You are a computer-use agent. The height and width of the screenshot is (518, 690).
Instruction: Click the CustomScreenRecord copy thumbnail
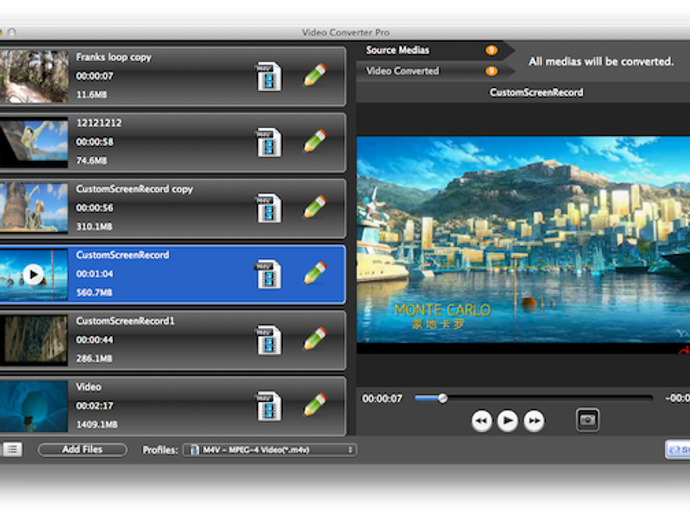pyautogui.click(x=34, y=208)
